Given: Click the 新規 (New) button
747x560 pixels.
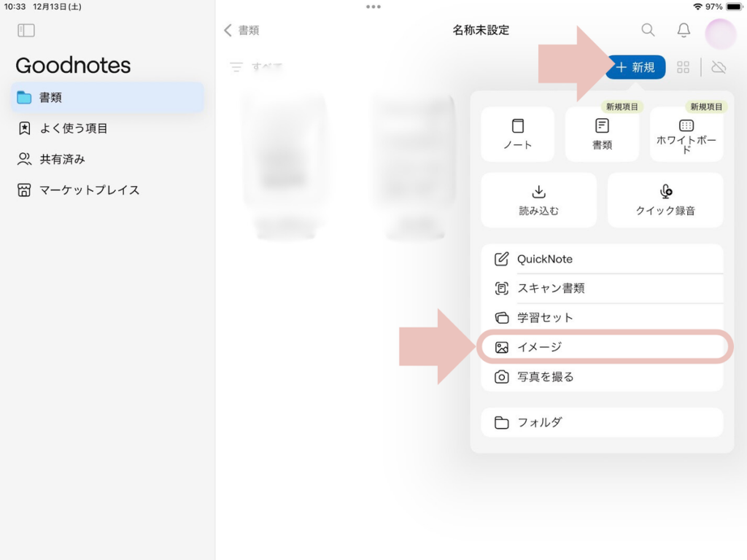Looking at the screenshot, I should click(x=635, y=68).
